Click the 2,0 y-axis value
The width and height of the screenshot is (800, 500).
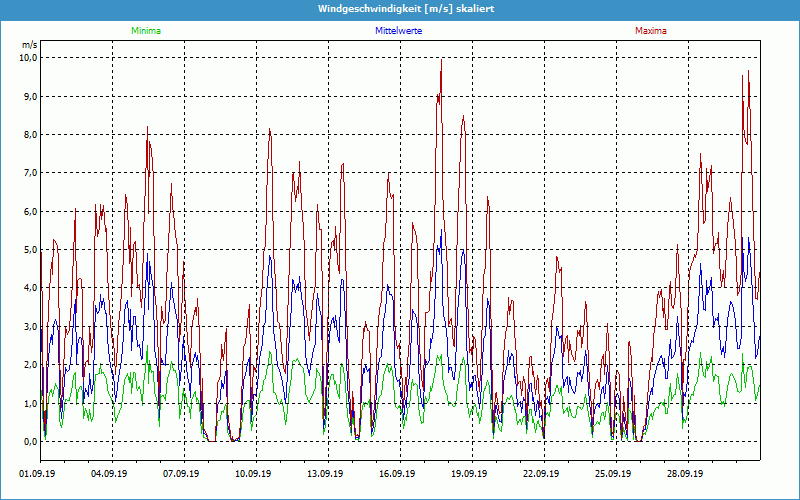31,365
